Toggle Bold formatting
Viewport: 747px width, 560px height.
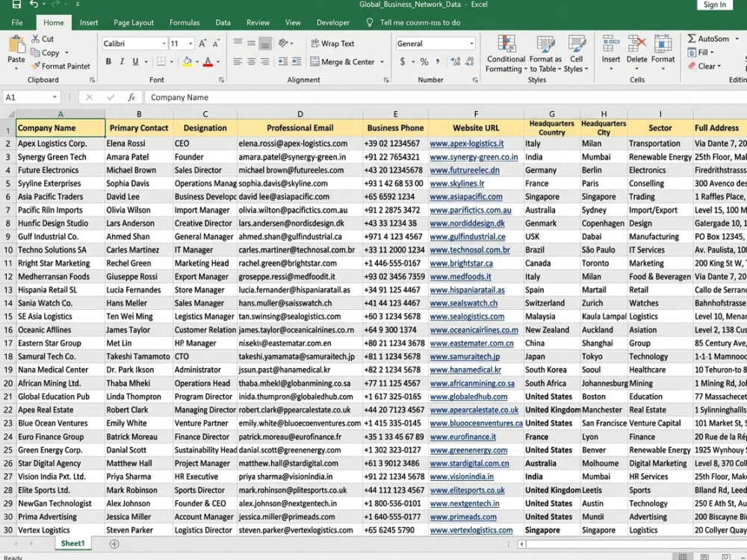click(x=108, y=61)
